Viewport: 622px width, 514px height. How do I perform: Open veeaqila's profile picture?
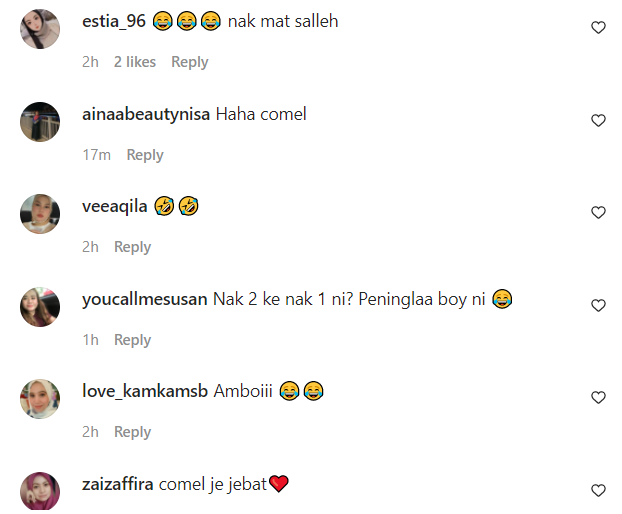click(40, 214)
